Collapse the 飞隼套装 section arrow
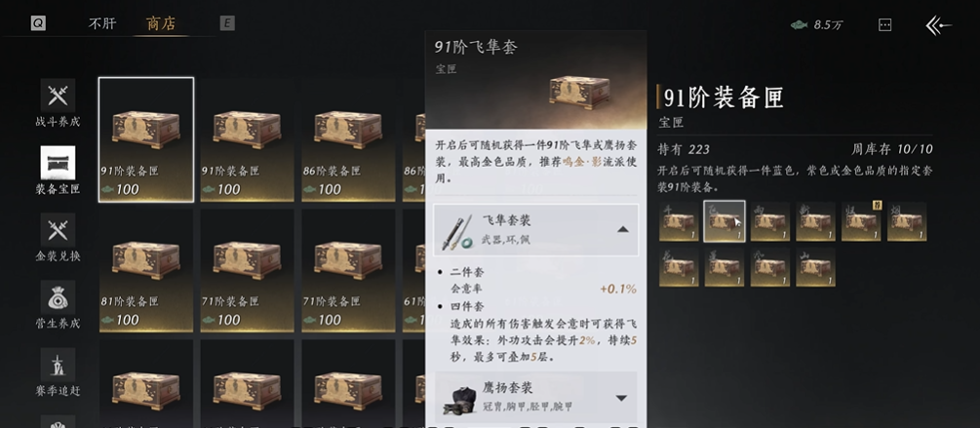The image size is (980, 428). point(622,229)
